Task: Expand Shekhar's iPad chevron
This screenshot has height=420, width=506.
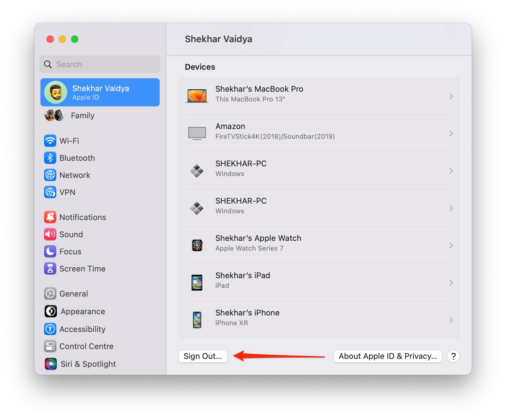Action: (x=451, y=283)
